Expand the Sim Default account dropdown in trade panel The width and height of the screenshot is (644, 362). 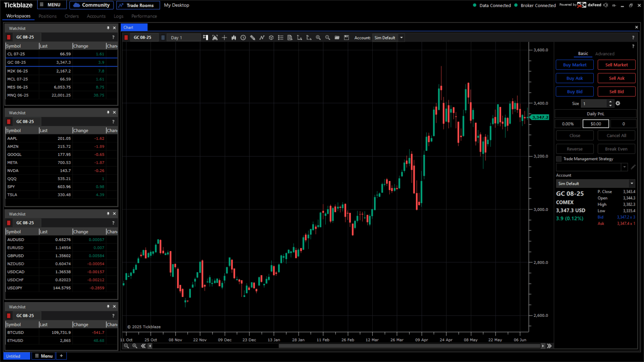point(631,184)
